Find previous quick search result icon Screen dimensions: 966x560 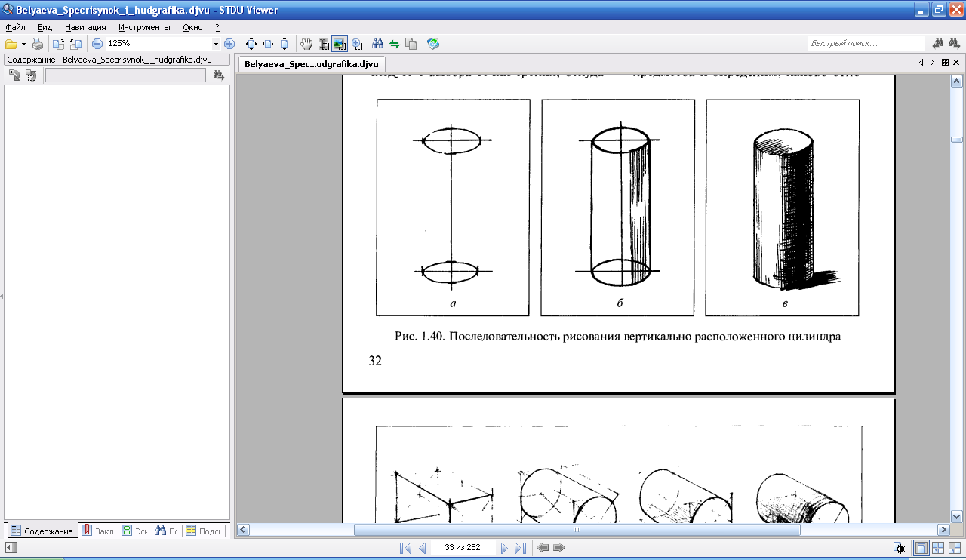point(939,44)
